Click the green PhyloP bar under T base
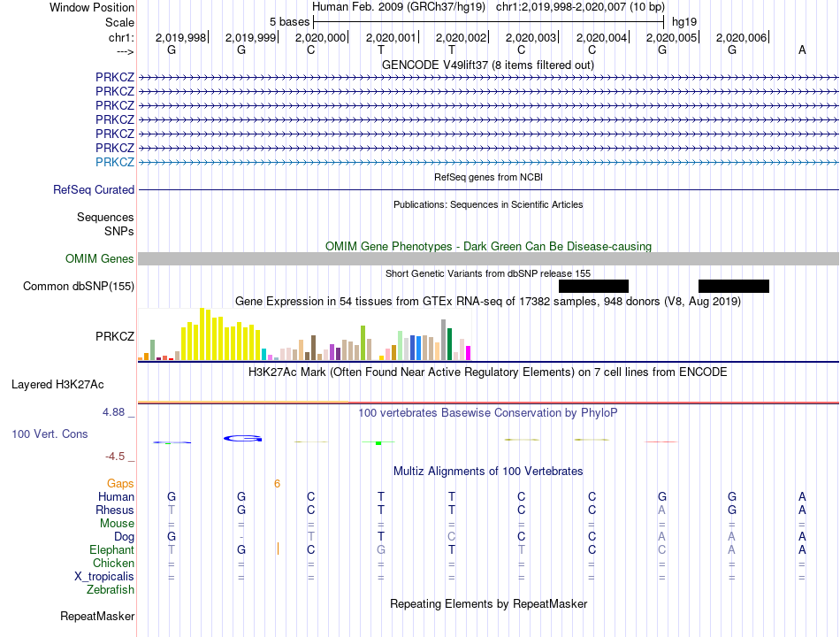 coord(378,443)
